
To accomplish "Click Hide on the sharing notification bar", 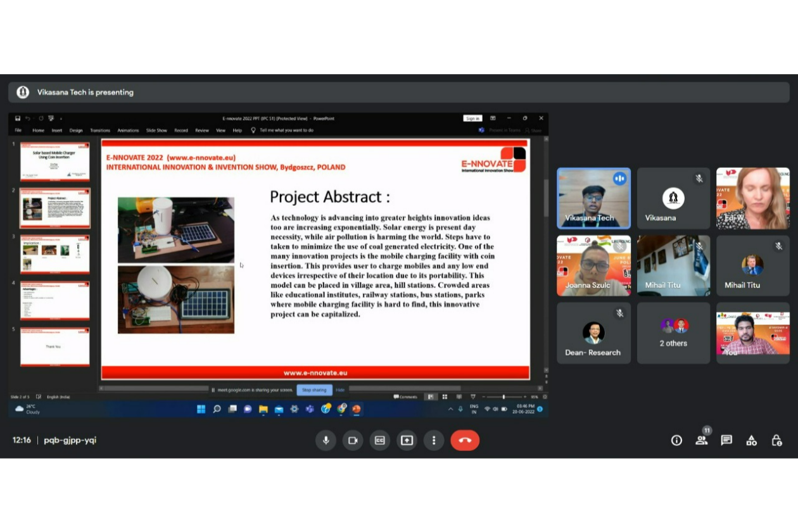I will click(x=340, y=390).
